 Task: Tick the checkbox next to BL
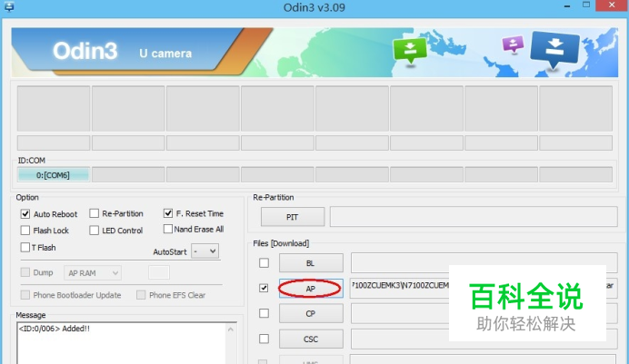pos(264,263)
